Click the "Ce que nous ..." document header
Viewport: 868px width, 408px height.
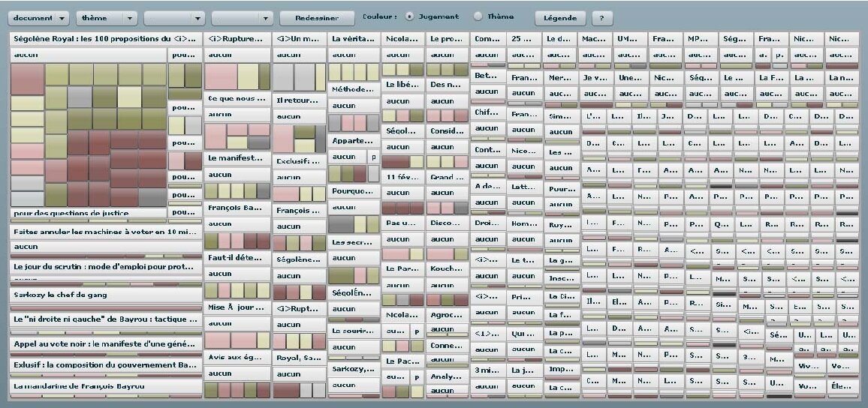(237, 98)
